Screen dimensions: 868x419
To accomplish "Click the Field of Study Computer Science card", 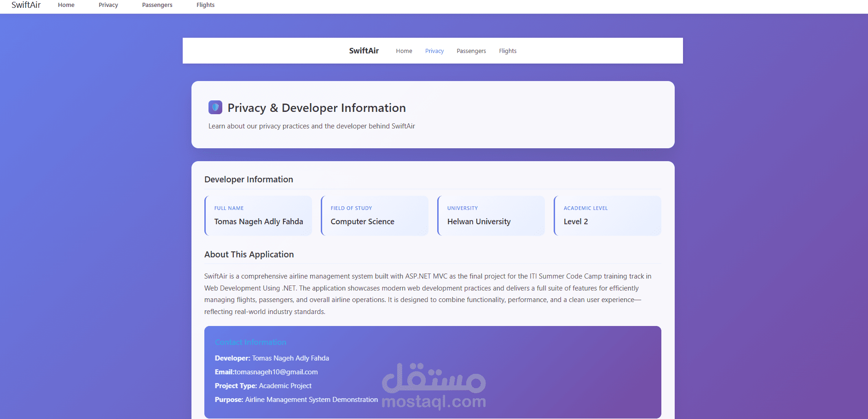I will [375, 215].
